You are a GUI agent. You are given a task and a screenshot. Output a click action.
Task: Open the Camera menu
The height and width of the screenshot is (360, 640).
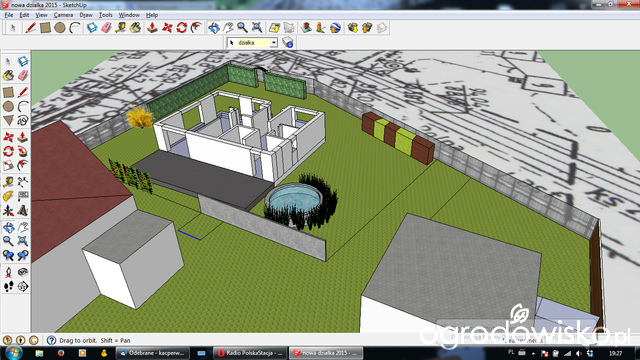point(63,15)
